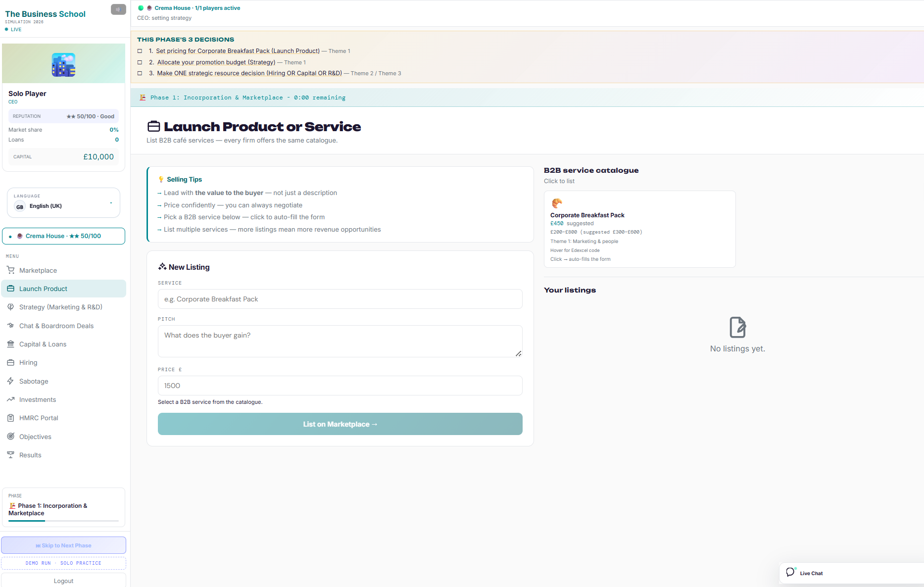
Task: Open the Set pricing for Corporate Breakfast Pack link
Action: (x=238, y=51)
